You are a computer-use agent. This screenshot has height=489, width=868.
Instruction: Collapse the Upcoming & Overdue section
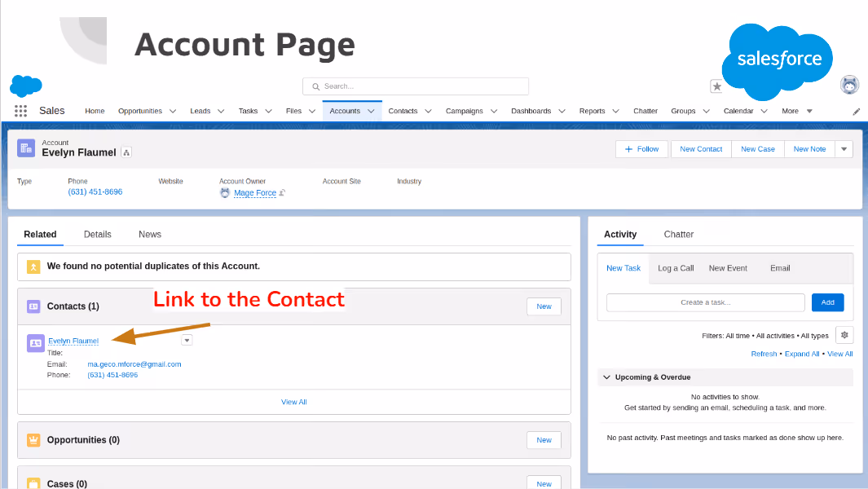pyautogui.click(x=606, y=377)
